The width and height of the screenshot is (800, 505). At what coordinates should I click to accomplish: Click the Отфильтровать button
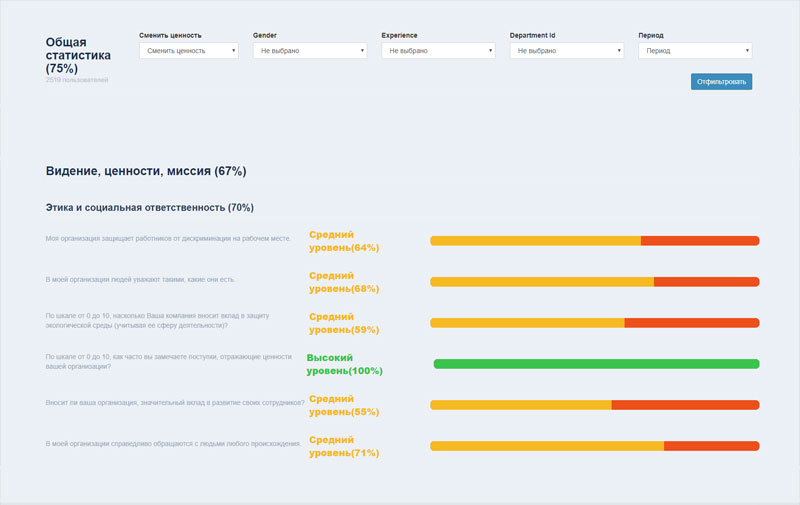[721, 82]
